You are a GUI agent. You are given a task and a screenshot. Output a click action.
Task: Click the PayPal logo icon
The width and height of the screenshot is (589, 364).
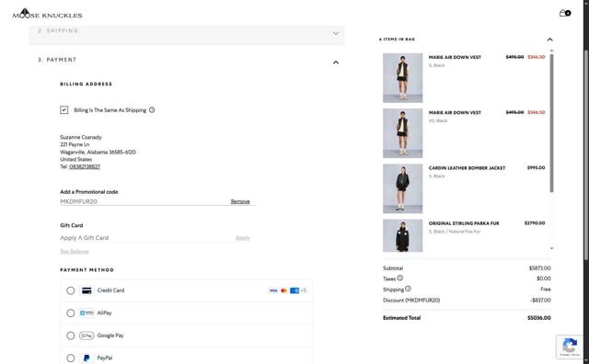point(87,358)
